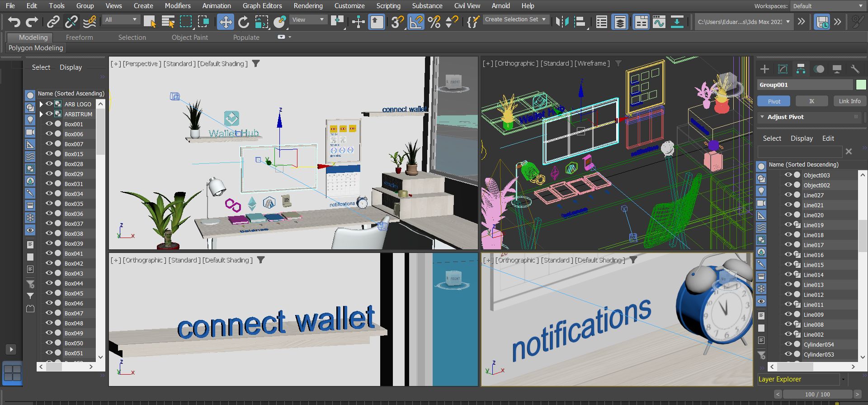Open Select by Name list icon
The image size is (868, 405).
[168, 21]
